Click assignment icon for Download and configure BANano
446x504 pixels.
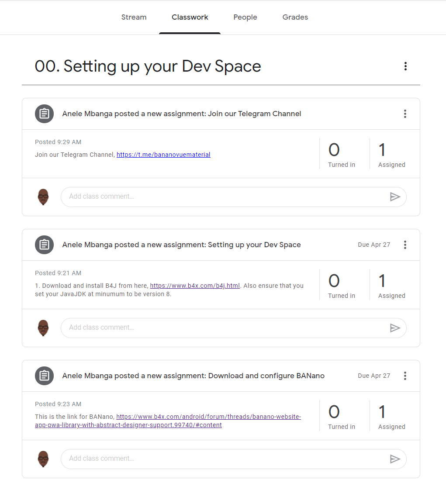44,376
